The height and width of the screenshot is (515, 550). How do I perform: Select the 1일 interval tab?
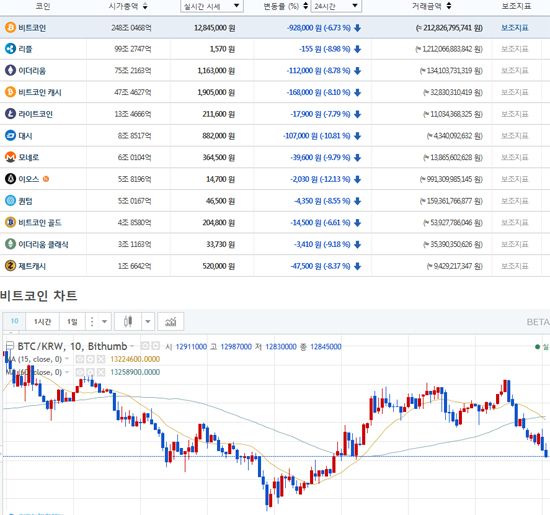[72, 321]
